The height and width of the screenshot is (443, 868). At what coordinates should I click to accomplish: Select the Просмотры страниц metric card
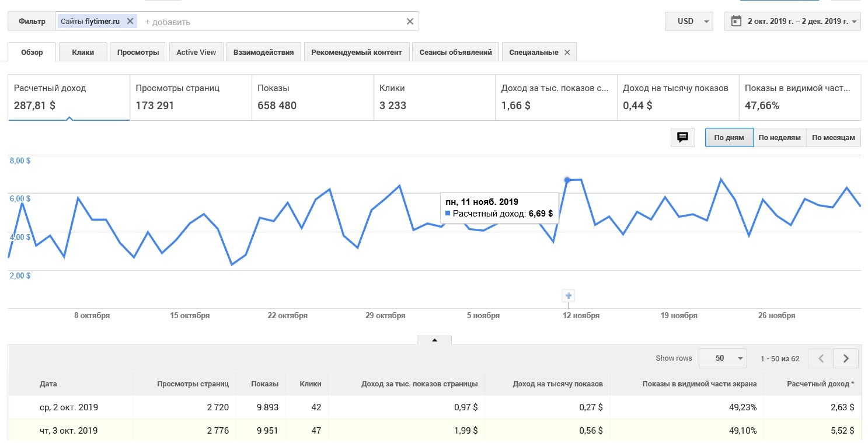[x=190, y=97]
